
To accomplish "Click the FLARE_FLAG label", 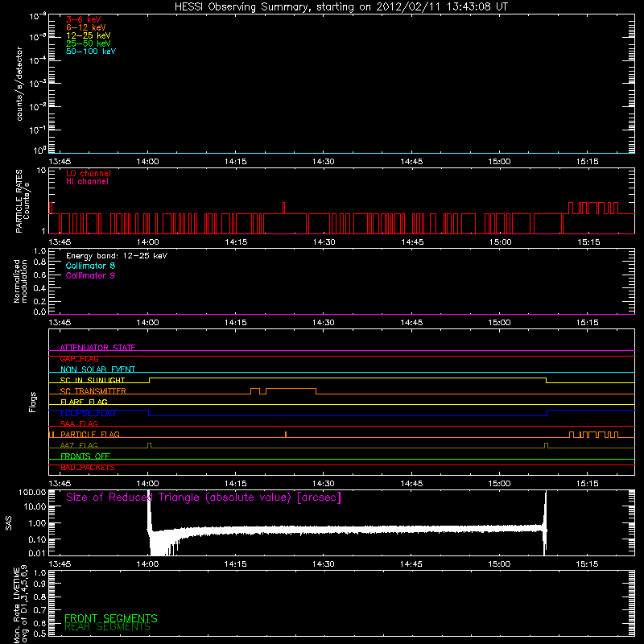I will 84,402.
